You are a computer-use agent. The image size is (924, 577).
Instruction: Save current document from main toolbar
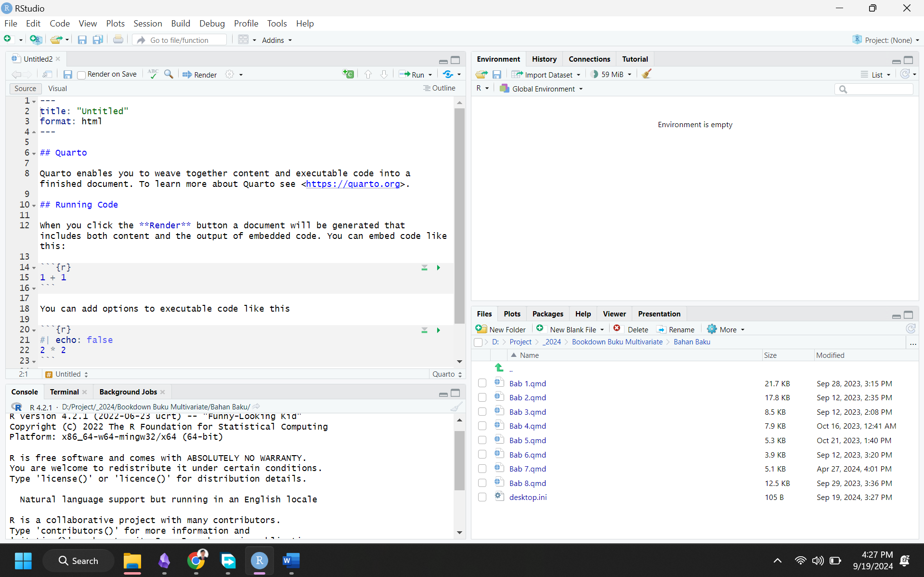(82, 40)
